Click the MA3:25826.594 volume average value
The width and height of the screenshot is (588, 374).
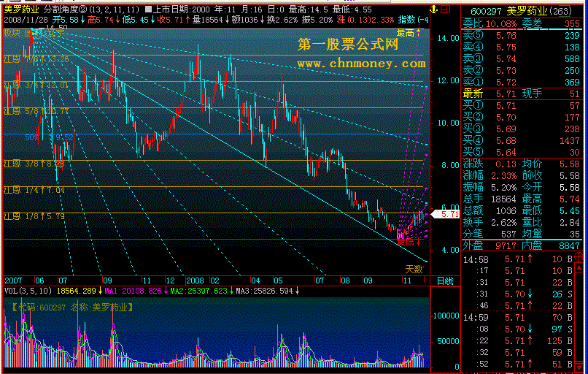click(264, 291)
